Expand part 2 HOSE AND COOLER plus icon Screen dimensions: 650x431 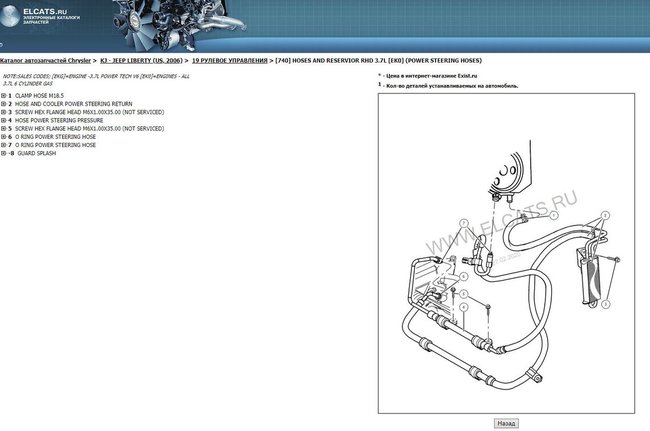click(x=4, y=103)
